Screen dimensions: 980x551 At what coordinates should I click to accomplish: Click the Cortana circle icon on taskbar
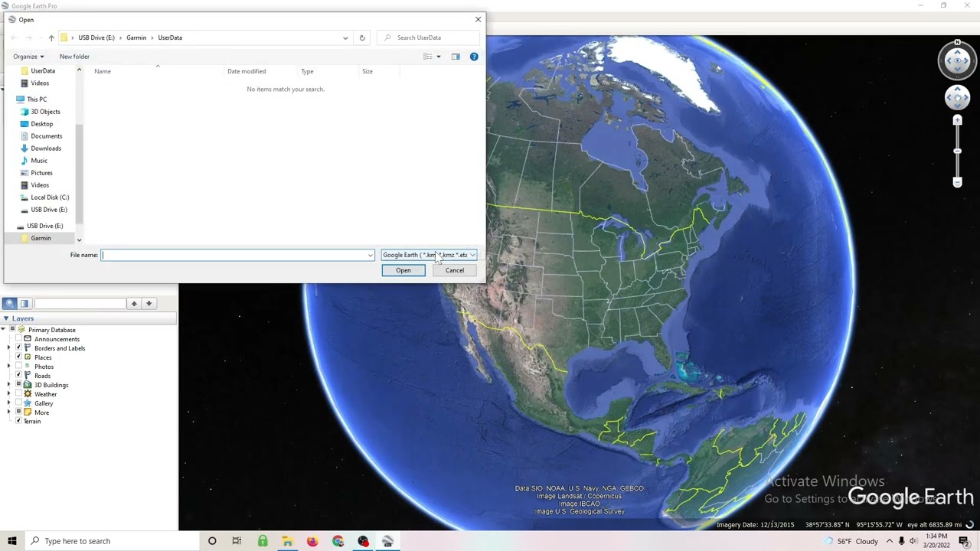212,541
